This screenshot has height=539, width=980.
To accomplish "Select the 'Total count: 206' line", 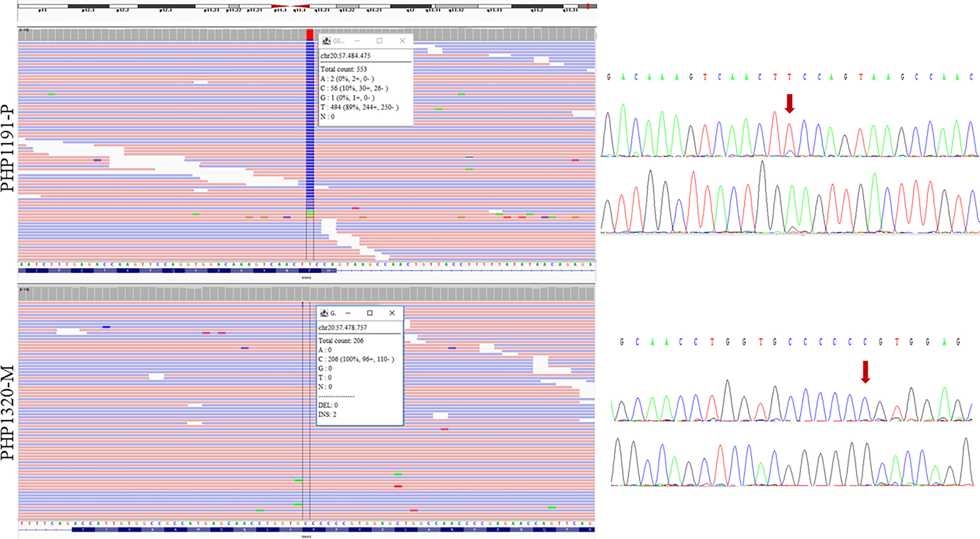I will (341, 340).
